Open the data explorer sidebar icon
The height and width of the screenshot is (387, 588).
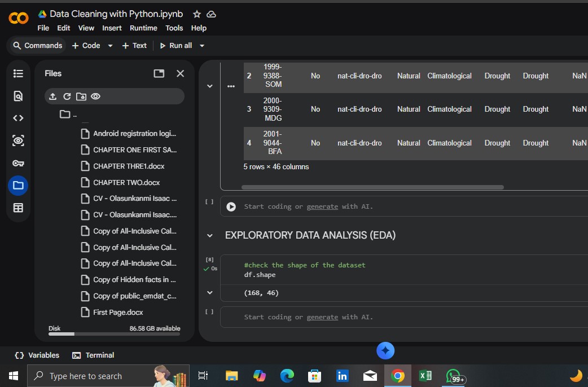(18, 140)
